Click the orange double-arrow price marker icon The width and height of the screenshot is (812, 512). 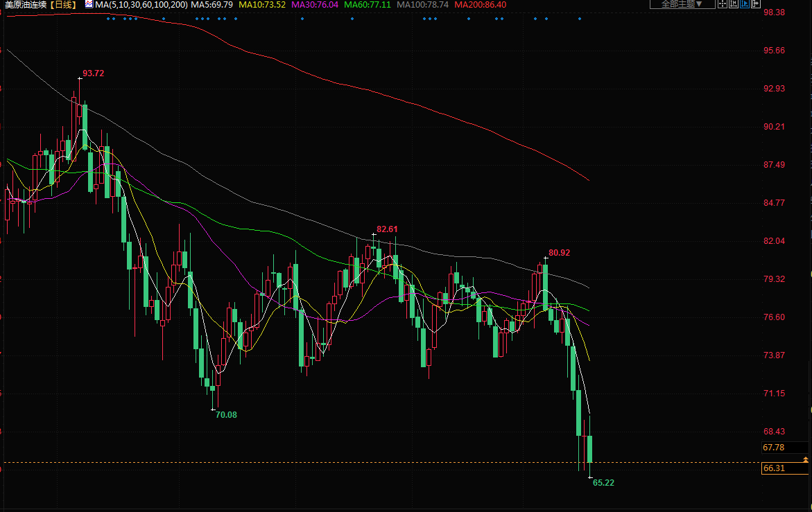coord(805,459)
